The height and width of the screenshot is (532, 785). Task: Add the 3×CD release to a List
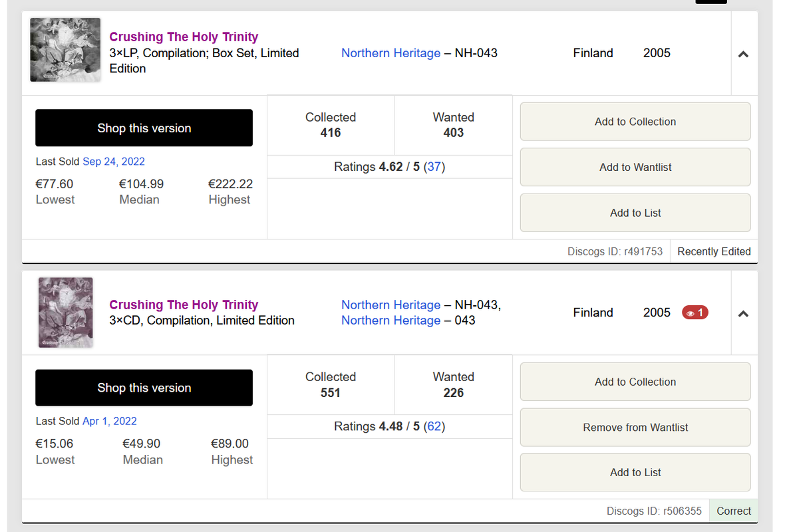point(635,472)
